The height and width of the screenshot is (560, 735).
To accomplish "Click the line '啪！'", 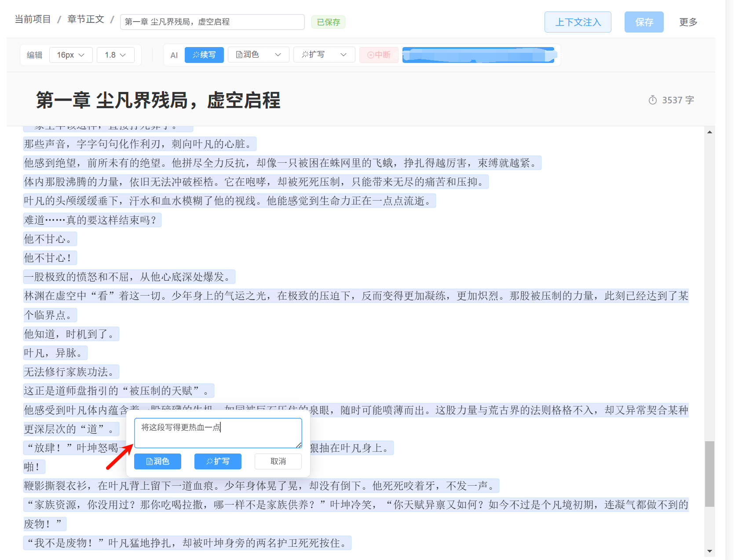I will pyautogui.click(x=34, y=467).
